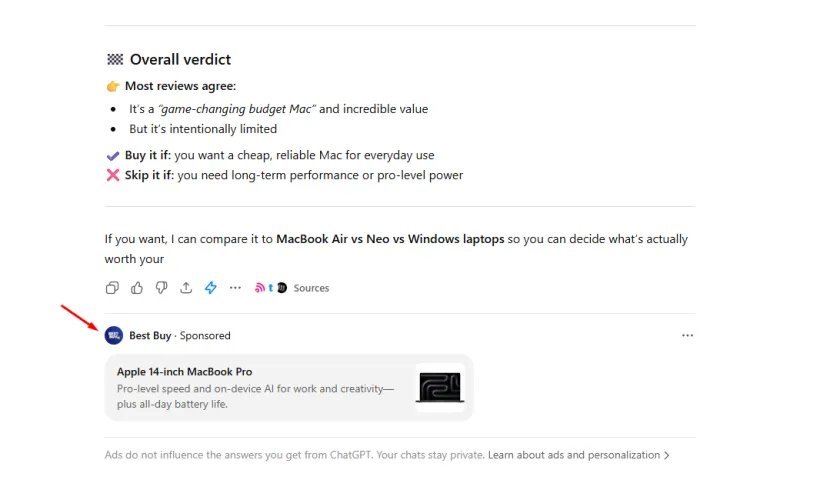Click the blue lightning bolt icon
The image size is (840, 500).
tap(211, 288)
